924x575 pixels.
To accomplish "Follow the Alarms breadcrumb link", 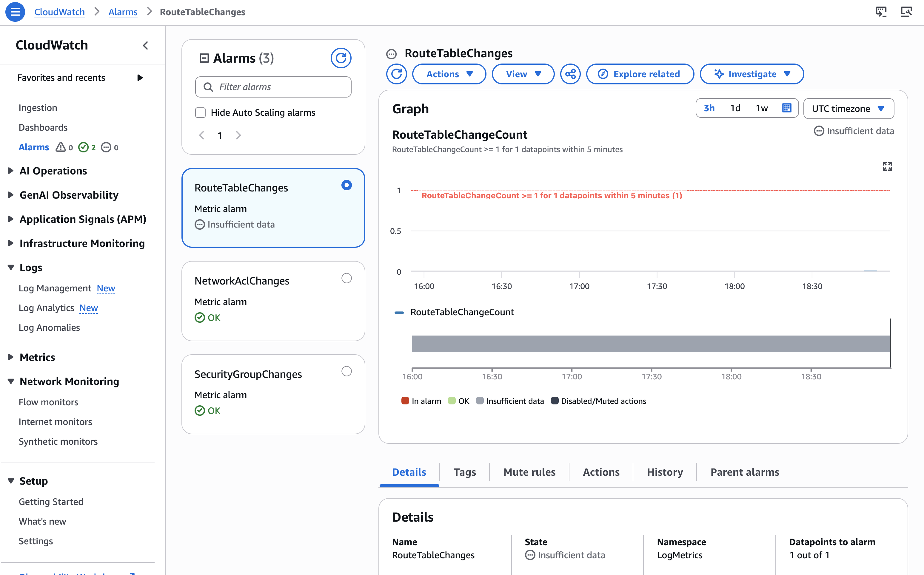I will click(x=123, y=12).
